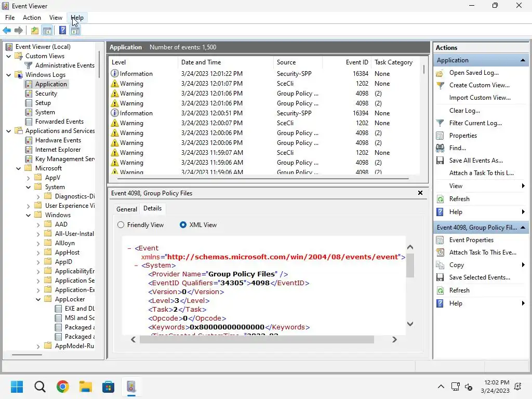Select System log under Windows Logs
Screen dimensions: 532x399
point(45,112)
